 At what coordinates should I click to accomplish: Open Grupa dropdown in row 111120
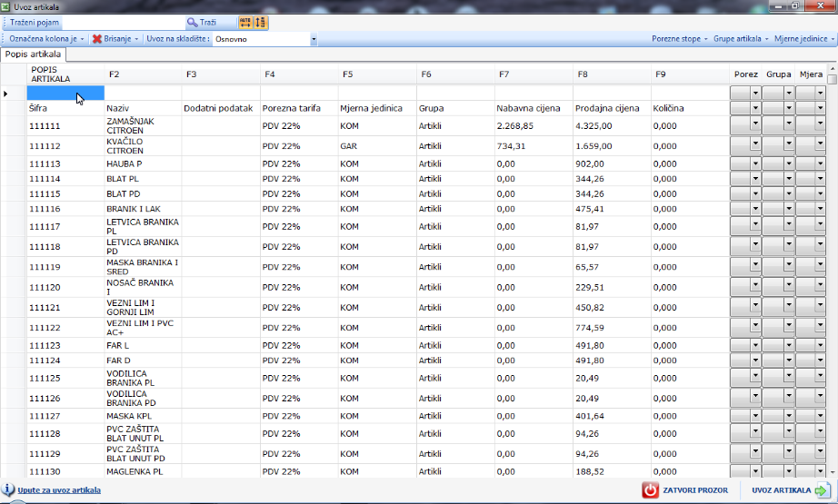click(x=788, y=285)
